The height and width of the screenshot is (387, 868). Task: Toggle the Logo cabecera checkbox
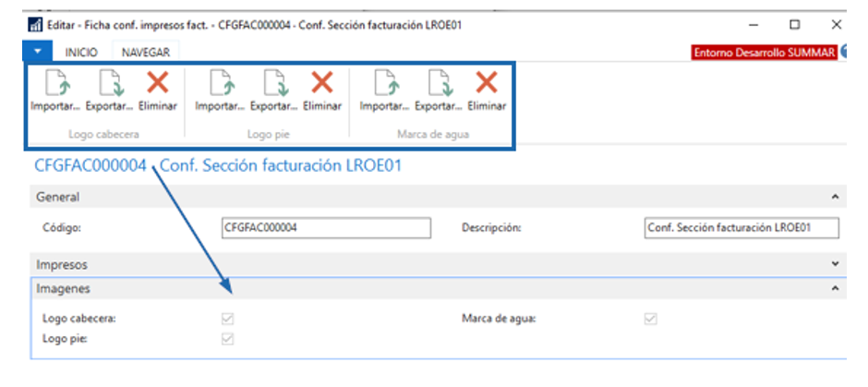pyautogui.click(x=228, y=319)
